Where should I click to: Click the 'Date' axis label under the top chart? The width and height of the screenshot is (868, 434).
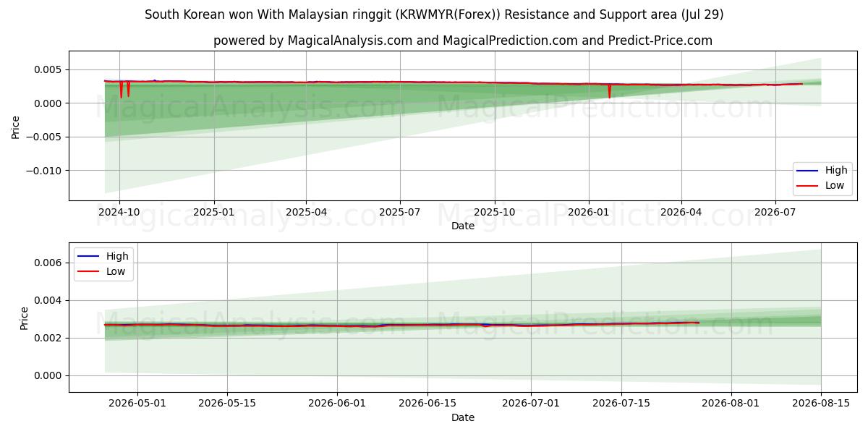[463, 226]
